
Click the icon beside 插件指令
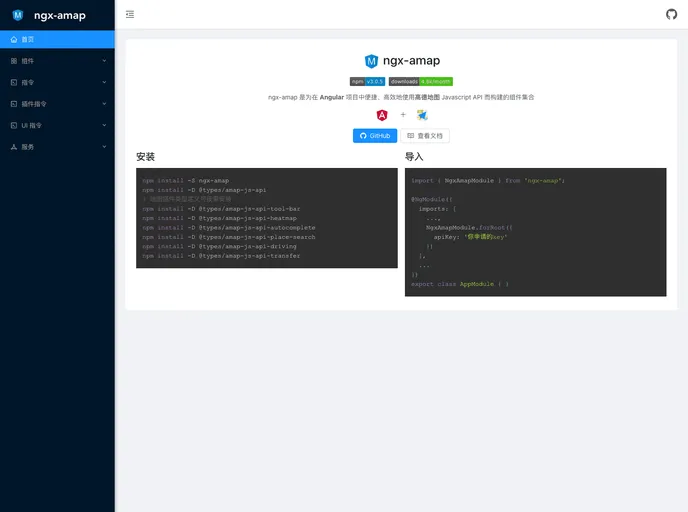[14, 104]
